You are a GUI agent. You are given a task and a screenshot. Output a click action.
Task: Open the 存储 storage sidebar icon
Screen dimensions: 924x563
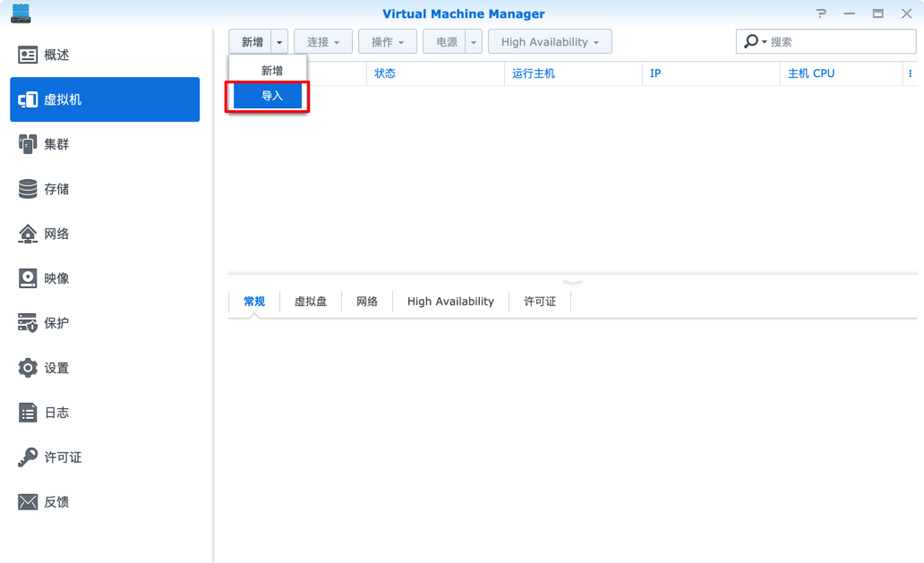click(x=28, y=189)
